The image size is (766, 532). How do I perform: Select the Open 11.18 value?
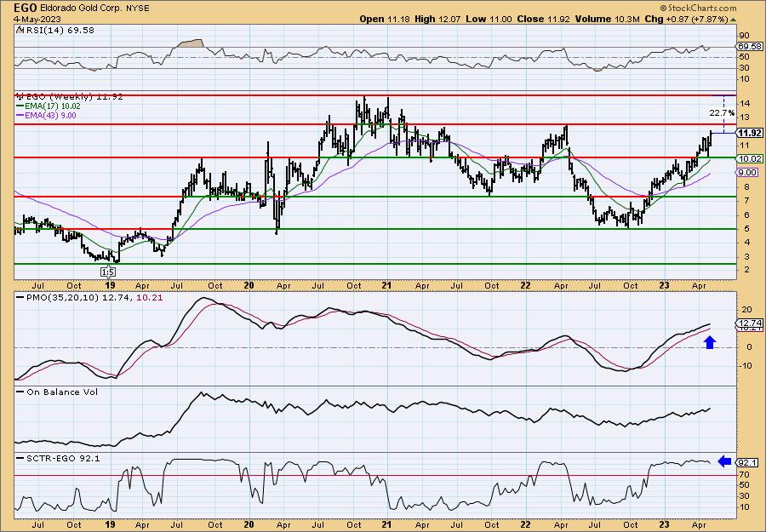pyautogui.click(x=386, y=19)
